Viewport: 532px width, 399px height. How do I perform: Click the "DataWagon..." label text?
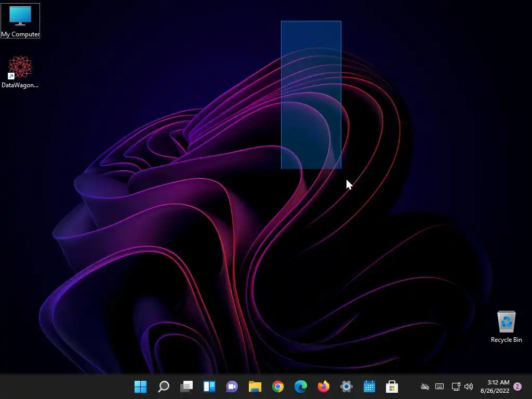click(20, 85)
